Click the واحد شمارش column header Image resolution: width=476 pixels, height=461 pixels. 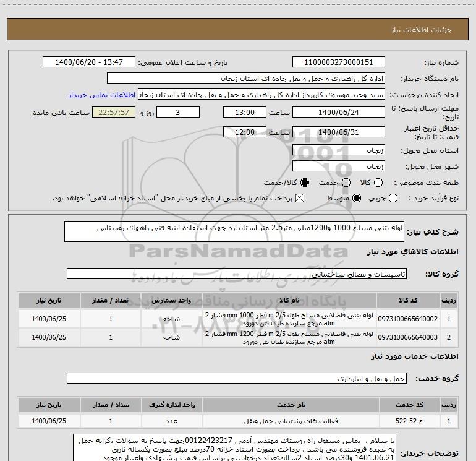tap(171, 300)
